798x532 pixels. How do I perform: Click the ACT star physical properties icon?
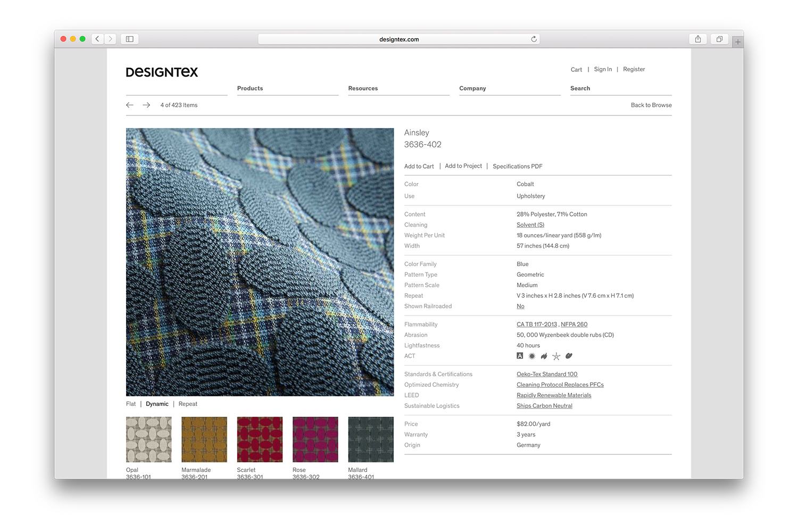(556, 356)
